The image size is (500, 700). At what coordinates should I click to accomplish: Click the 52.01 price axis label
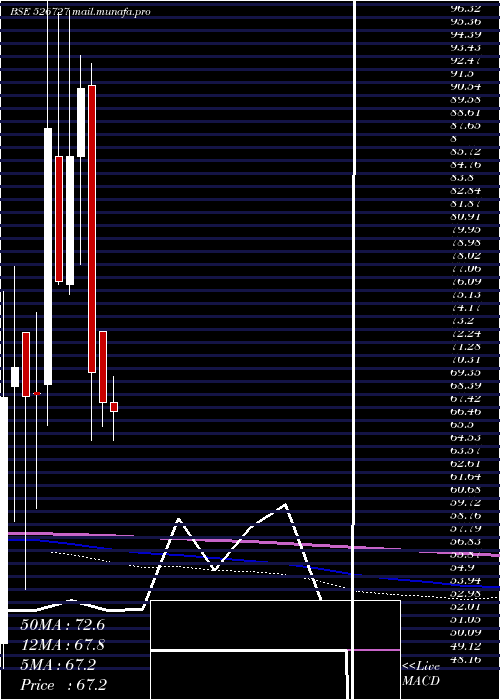[465, 607]
